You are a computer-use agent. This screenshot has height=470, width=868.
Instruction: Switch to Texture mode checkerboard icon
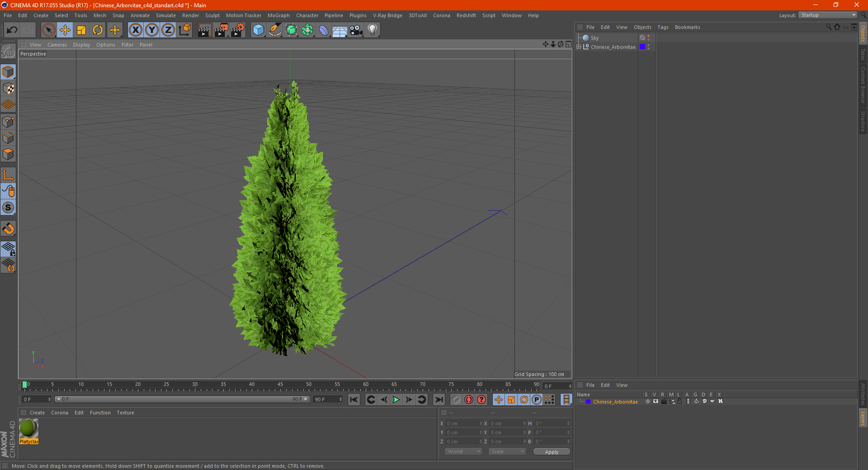point(8,89)
